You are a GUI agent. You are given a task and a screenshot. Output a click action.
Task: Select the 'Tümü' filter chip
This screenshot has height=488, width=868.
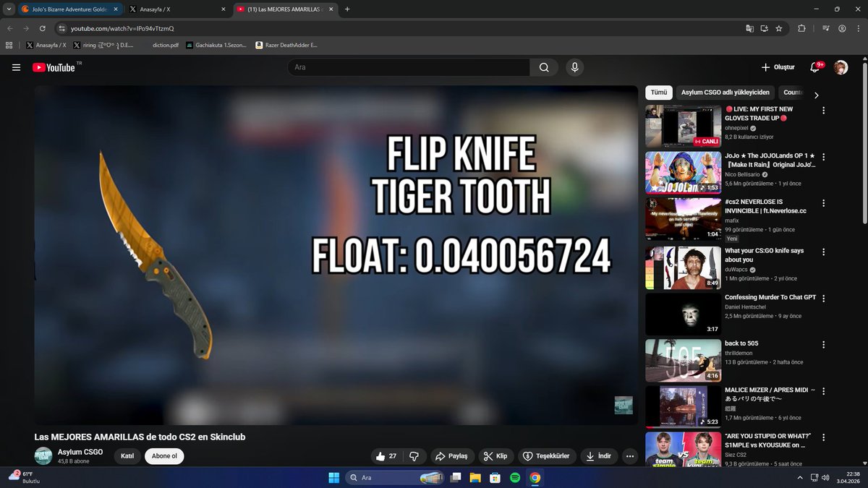[659, 93]
